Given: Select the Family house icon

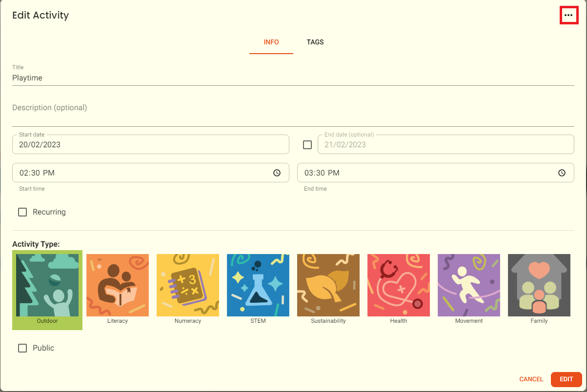Looking at the screenshot, I should 539,285.
